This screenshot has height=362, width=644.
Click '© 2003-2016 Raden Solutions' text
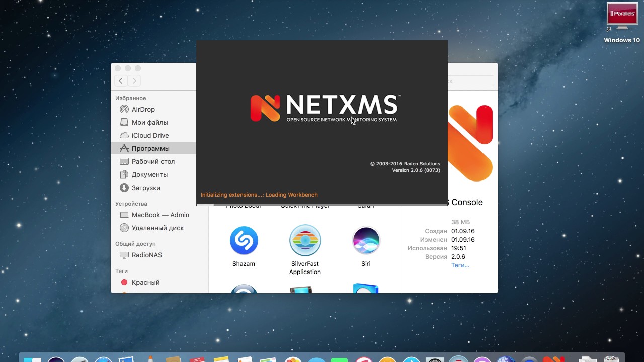pos(405,163)
